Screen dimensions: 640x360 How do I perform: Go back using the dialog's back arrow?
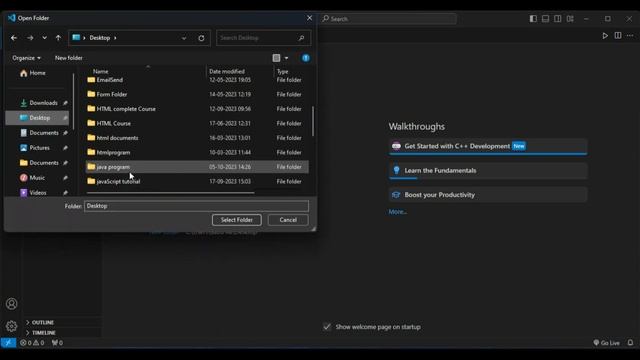14,38
